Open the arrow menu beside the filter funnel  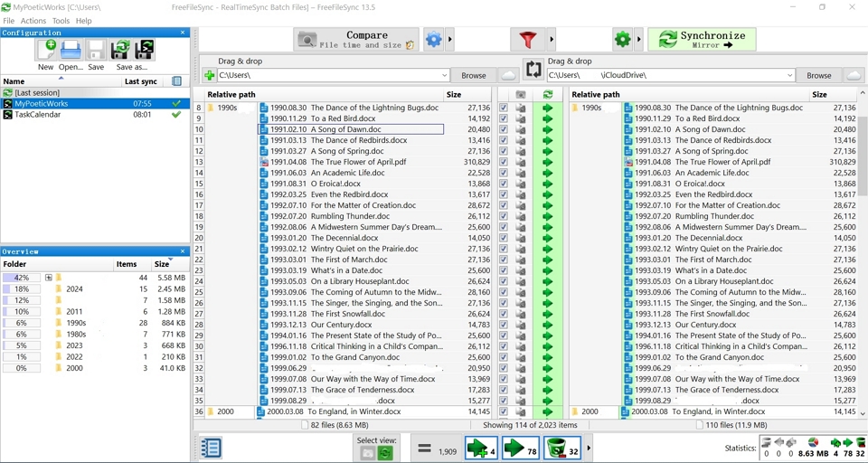(551, 39)
